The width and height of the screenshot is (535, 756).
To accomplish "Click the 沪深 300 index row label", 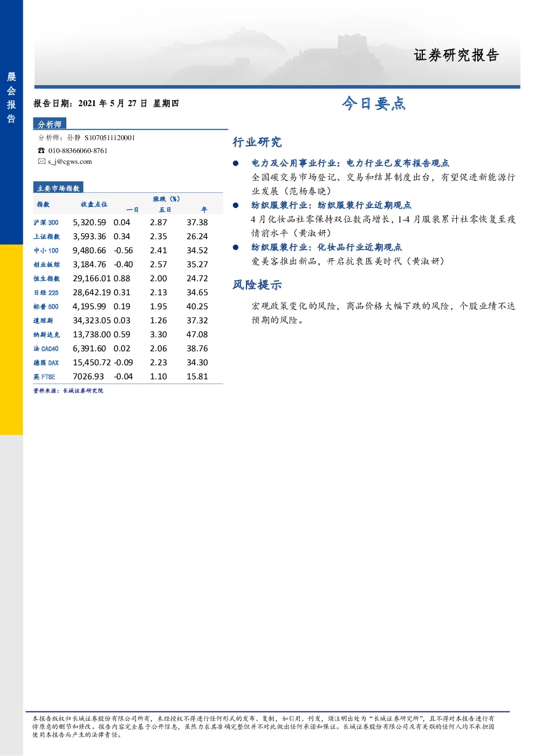I will (46, 223).
